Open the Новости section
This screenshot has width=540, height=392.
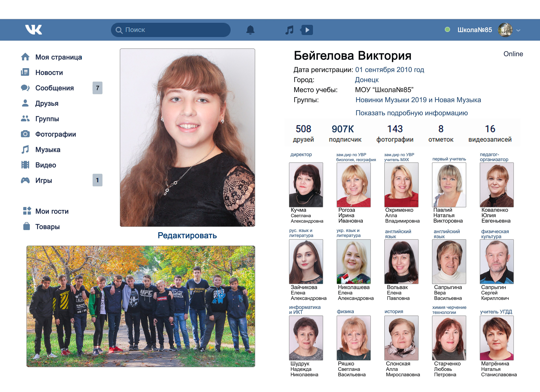click(x=49, y=73)
